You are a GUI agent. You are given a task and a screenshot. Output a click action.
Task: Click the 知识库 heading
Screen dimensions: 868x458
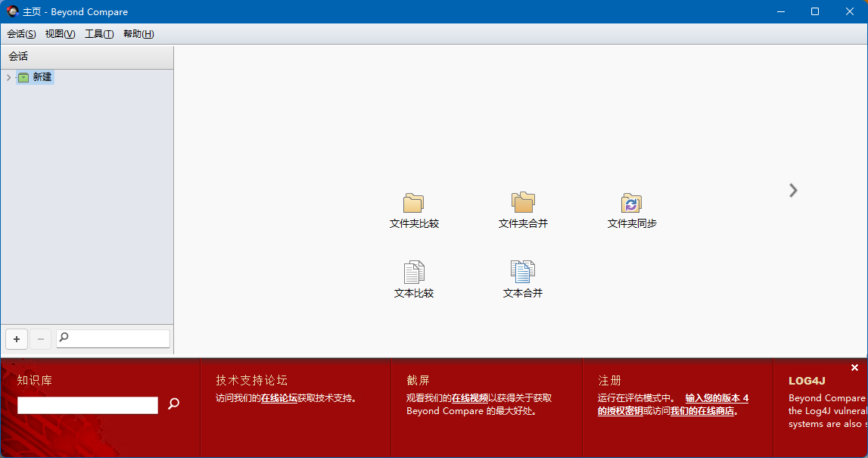coord(34,381)
